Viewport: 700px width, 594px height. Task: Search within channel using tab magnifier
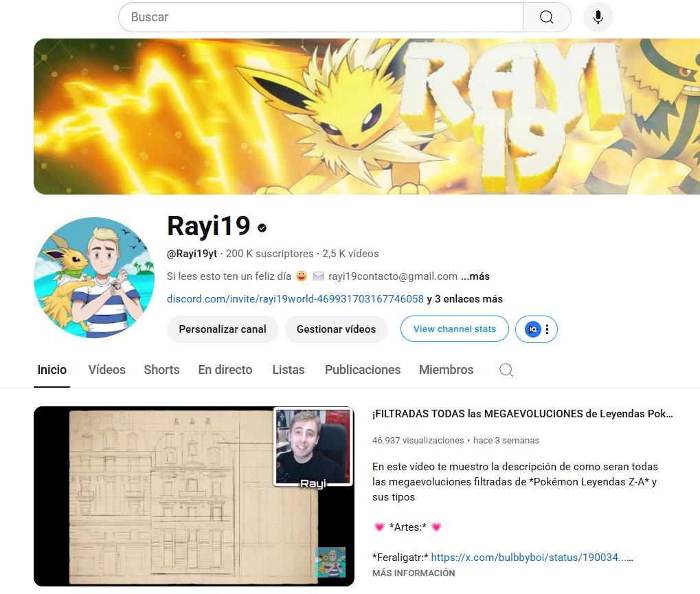point(506,370)
